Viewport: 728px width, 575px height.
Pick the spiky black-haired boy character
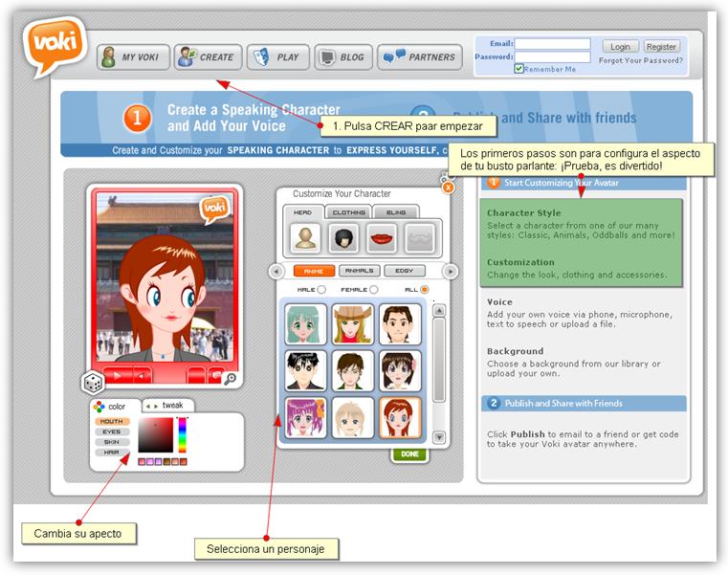(305, 370)
